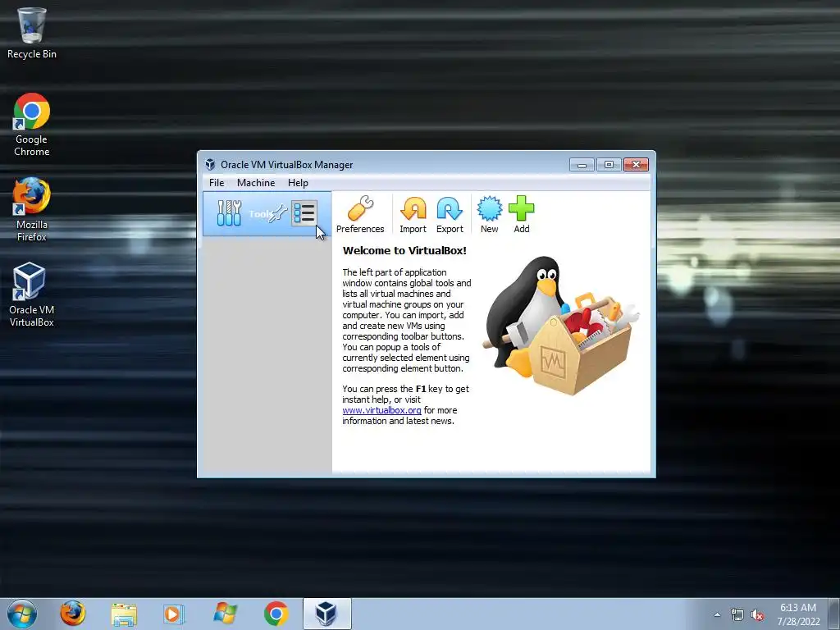Viewport: 840px width, 630px height.
Task: Click the pin icon beside Tools
Action: point(278,214)
